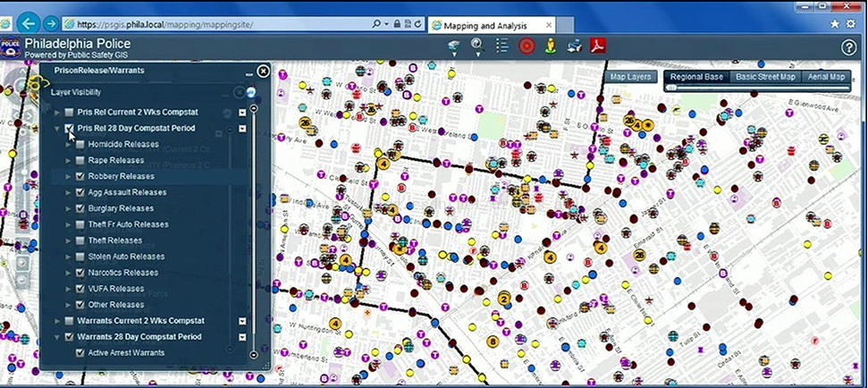Click the magnifier search tool icon
This screenshot has height=388, width=868.
tap(477, 46)
